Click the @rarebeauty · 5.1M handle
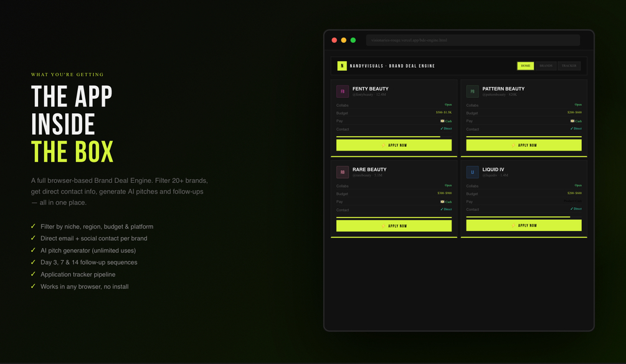This screenshot has height=364, width=626. pyautogui.click(x=368, y=175)
